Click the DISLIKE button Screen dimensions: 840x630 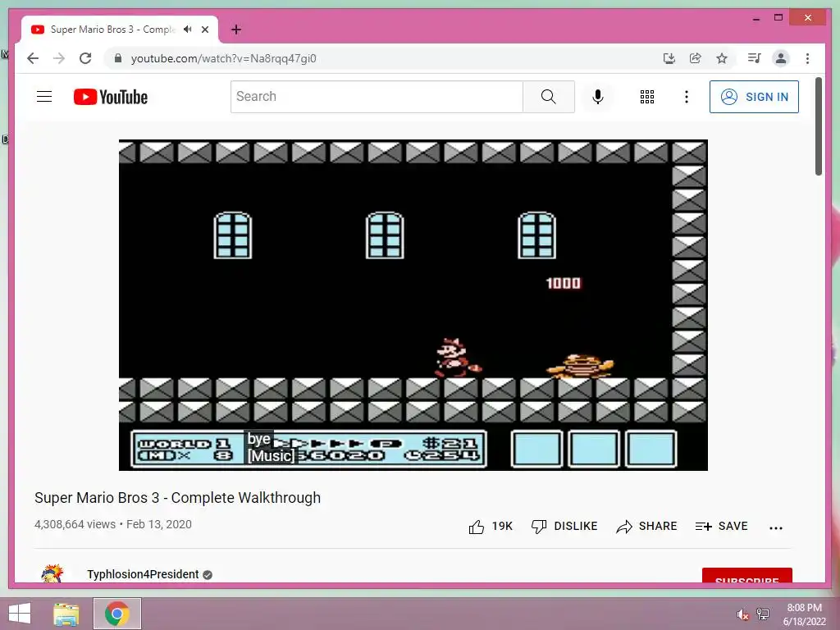click(x=564, y=527)
